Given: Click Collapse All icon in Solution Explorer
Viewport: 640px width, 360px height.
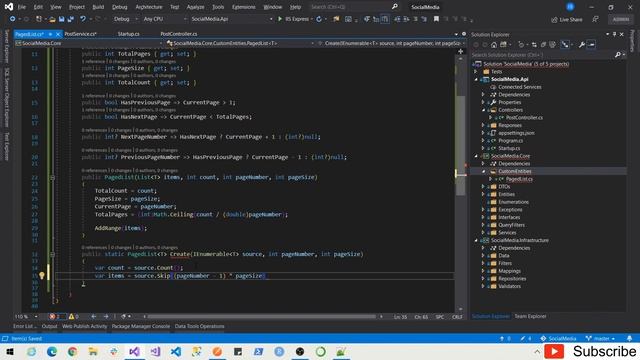Looking at the screenshot, I should click(543, 45).
